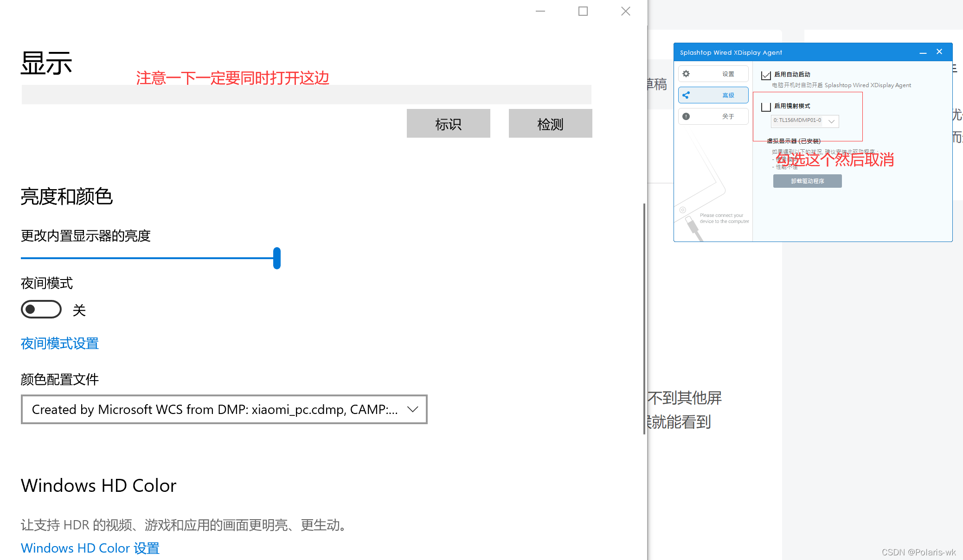
Task: Minimize the Splashtop Wired XDisplay Agent window
Action: click(x=923, y=52)
